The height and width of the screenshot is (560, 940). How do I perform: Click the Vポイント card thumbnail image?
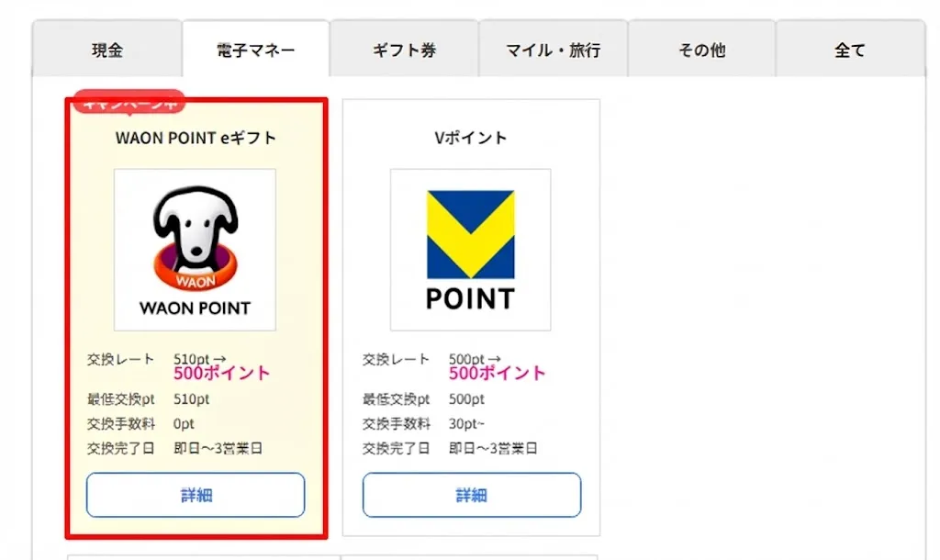tap(469, 248)
